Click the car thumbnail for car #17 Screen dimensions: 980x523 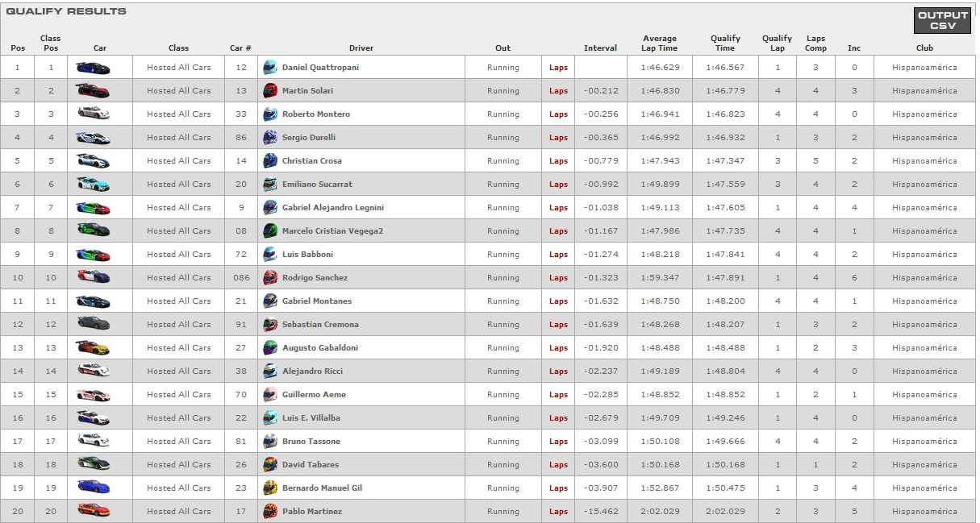[93, 512]
